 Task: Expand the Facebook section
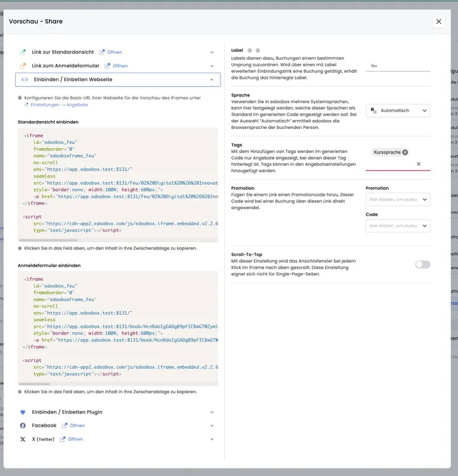212,425
